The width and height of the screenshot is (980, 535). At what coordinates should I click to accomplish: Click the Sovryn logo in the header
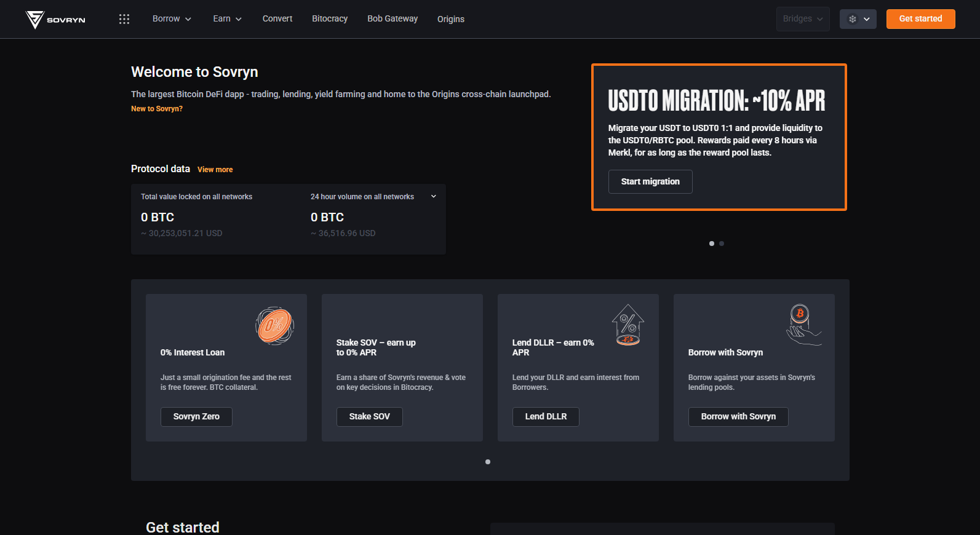pyautogui.click(x=55, y=20)
